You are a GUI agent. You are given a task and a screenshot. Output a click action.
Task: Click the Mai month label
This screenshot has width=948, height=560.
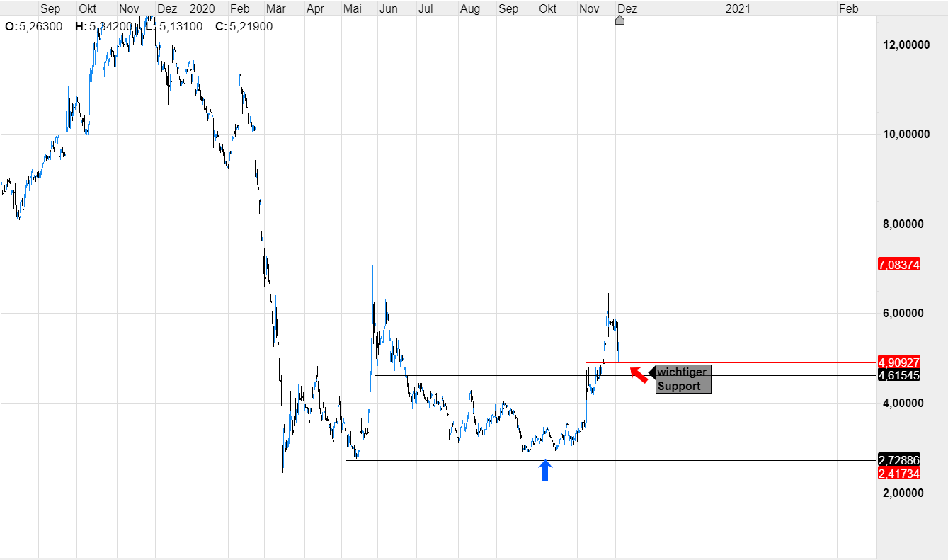point(353,8)
